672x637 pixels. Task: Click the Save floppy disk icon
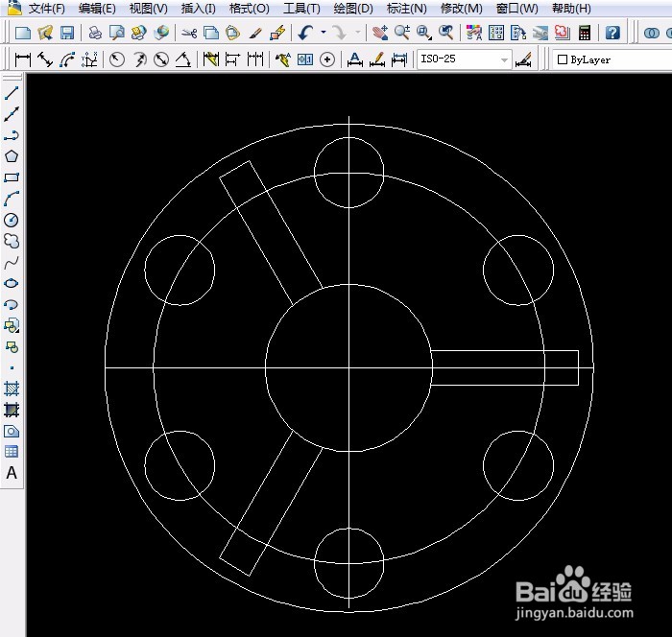point(67,32)
